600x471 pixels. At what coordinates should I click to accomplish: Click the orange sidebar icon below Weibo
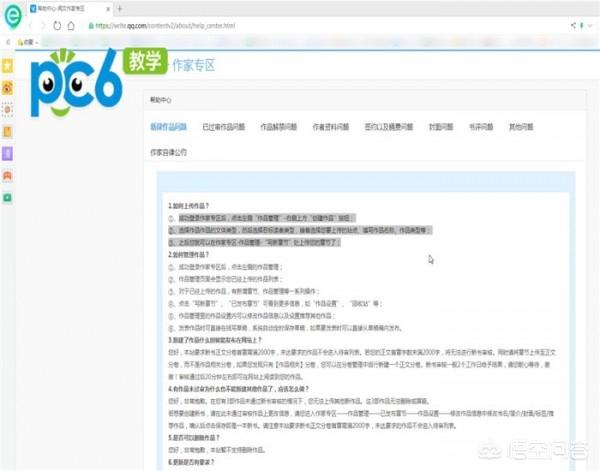[x=8, y=109]
